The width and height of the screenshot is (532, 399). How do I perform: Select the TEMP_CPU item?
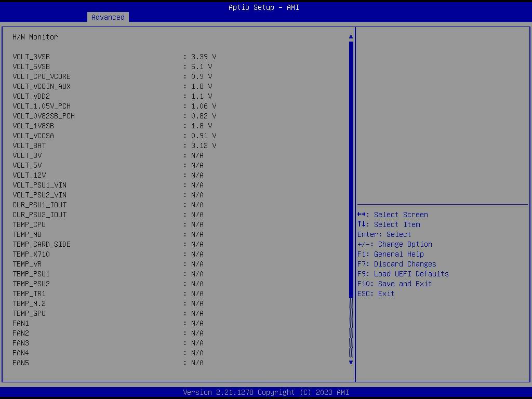(29, 224)
